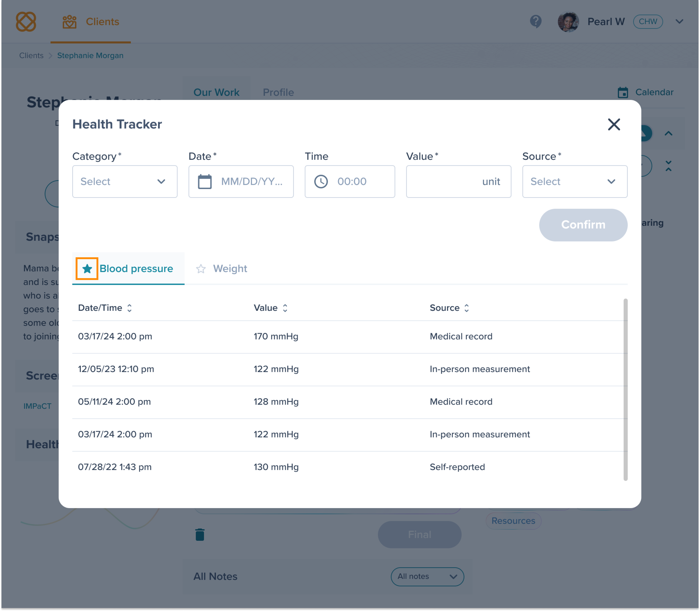Expand the user menu chevron beside CHW
Viewport: 700px width, 611px height.
tap(679, 21)
